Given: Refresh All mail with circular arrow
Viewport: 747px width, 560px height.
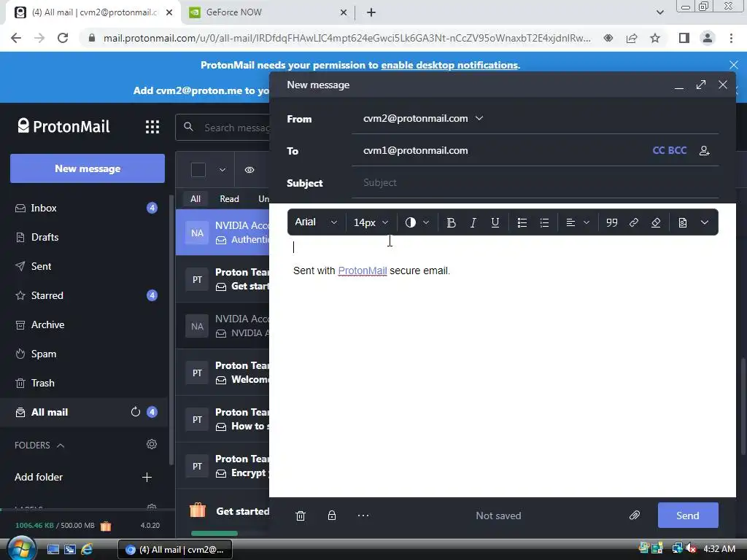Looking at the screenshot, I should (135, 412).
